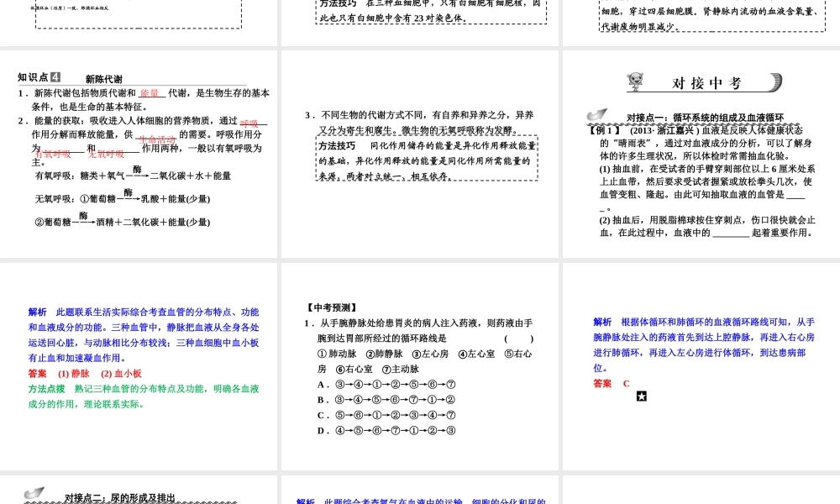
Task: Click sub-question (2) 抽血后 text
Action: tap(707, 227)
